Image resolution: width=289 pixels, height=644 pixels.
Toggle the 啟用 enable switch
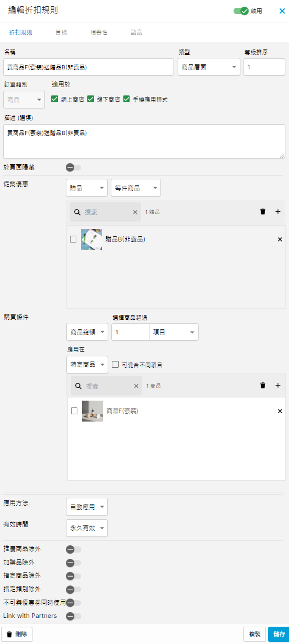point(241,11)
